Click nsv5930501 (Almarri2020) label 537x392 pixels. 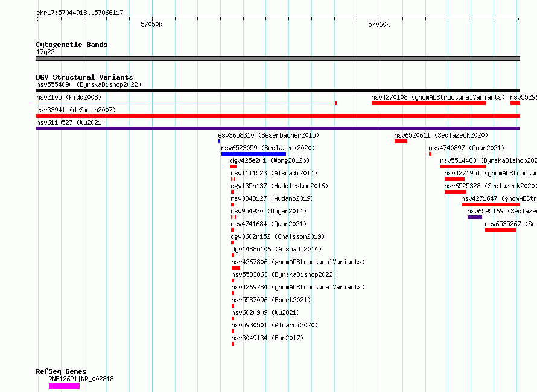(x=275, y=325)
